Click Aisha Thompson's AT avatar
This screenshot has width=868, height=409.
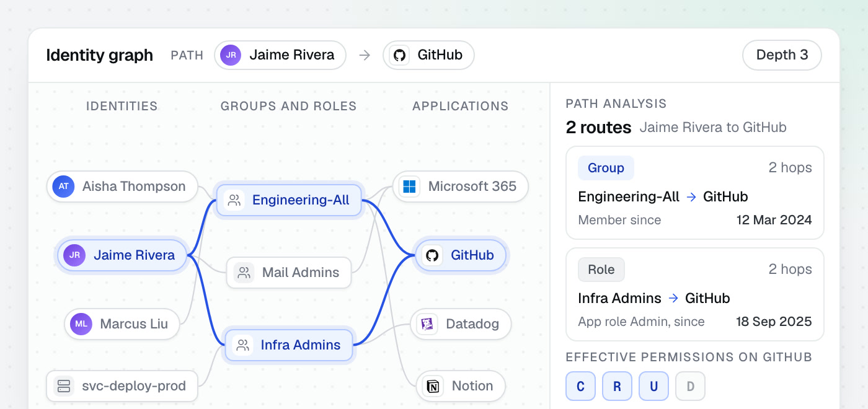point(64,187)
